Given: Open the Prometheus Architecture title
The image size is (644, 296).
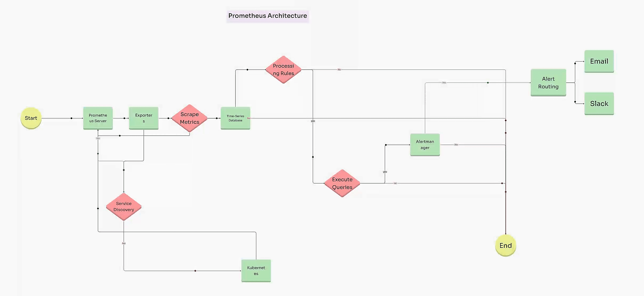Looking at the screenshot, I should point(267,15).
